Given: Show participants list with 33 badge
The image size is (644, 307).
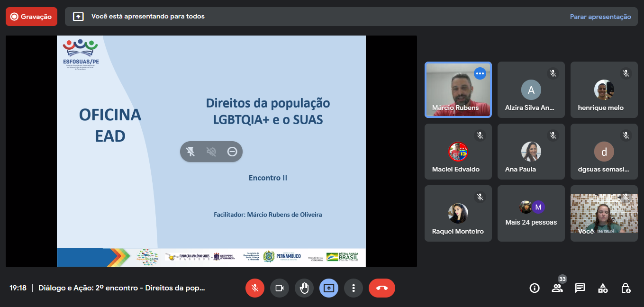Looking at the screenshot, I should point(557,288).
